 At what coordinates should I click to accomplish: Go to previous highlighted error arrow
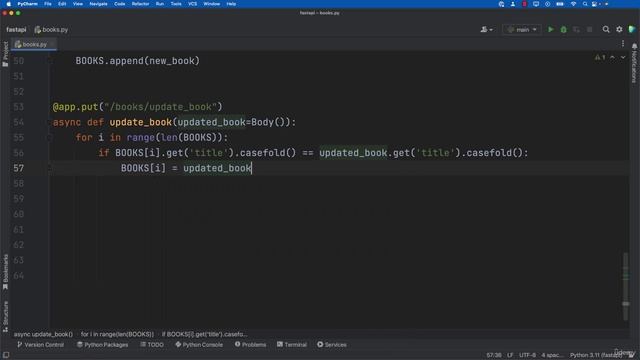613,57
